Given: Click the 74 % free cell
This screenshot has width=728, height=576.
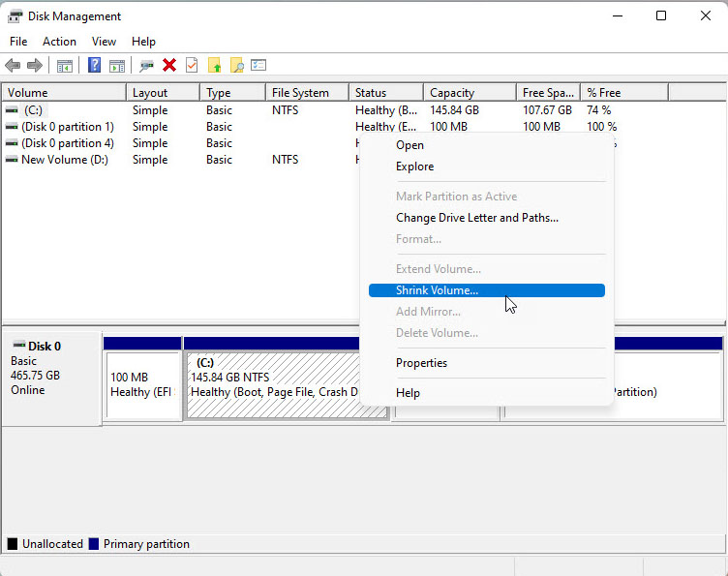Looking at the screenshot, I should (599, 110).
